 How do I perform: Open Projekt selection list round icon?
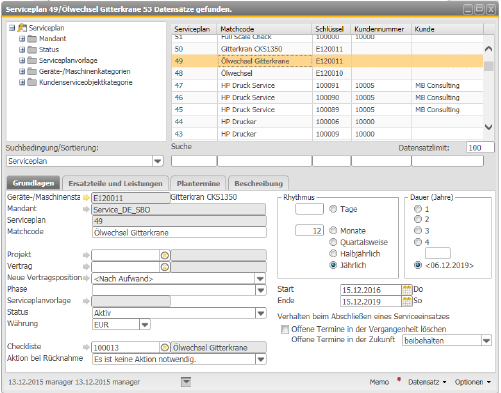pyautogui.click(x=165, y=256)
